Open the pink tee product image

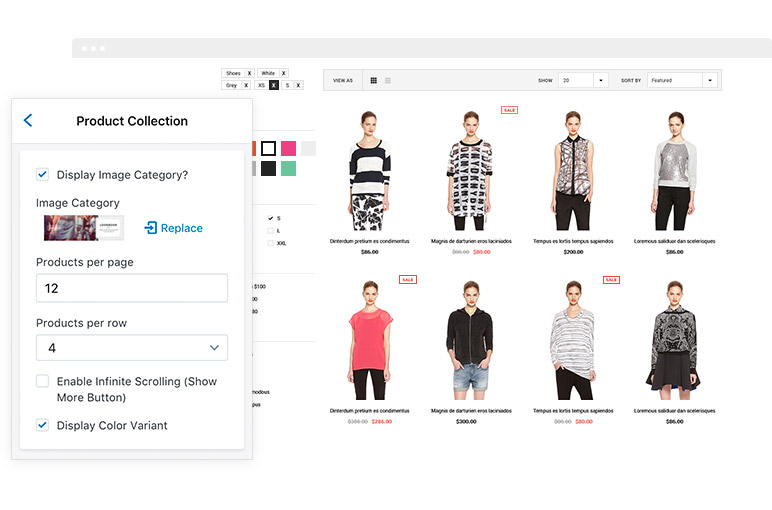[370, 340]
